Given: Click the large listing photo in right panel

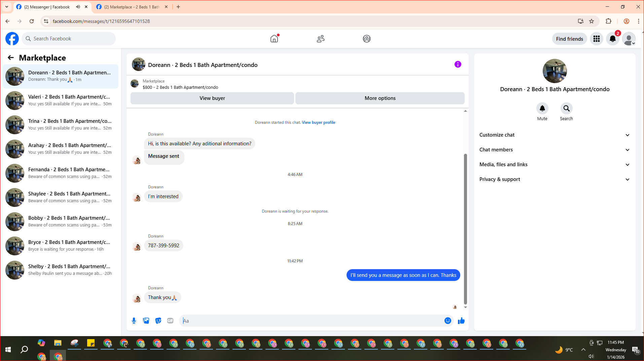Looking at the screenshot, I should (555, 71).
